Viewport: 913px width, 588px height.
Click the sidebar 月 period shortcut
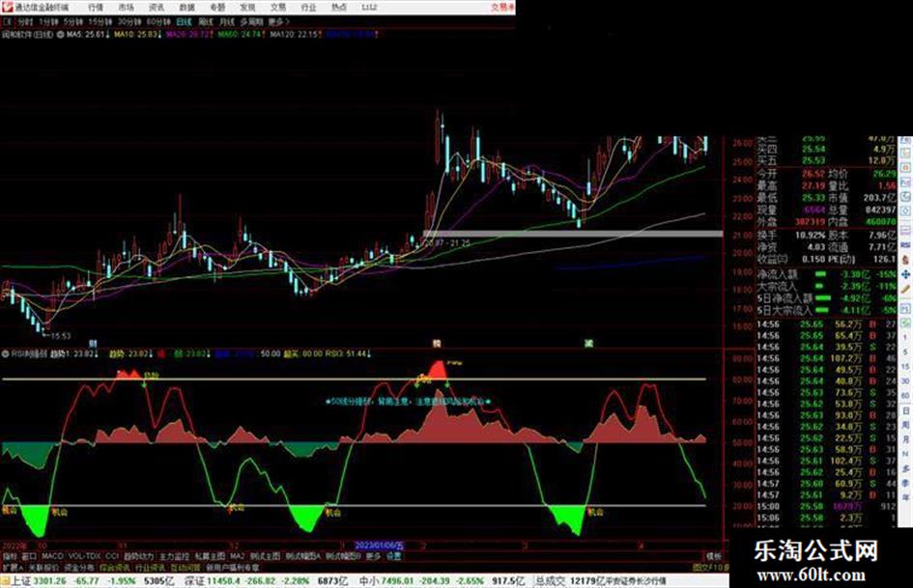pyautogui.click(x=905, y=440)
